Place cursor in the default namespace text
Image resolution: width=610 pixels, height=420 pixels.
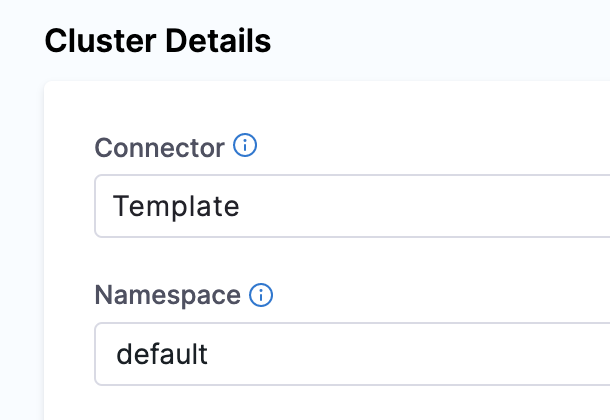pyautogui.click(x=162, y=354)
